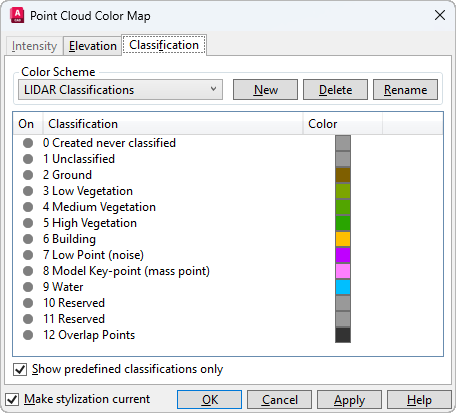The width and height of the screenshot is (456, 413).
Task: Uncheck Make stylization current
Action: (x=12, y=399)
